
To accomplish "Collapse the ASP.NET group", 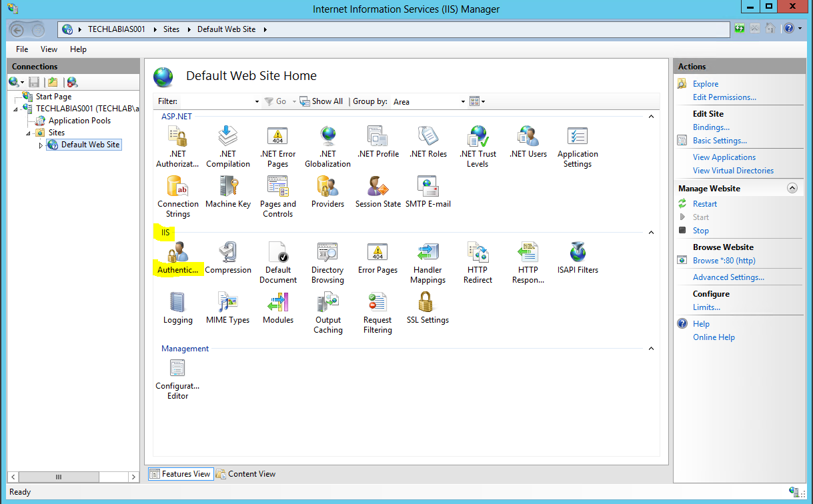I will [x=652, y=117].
